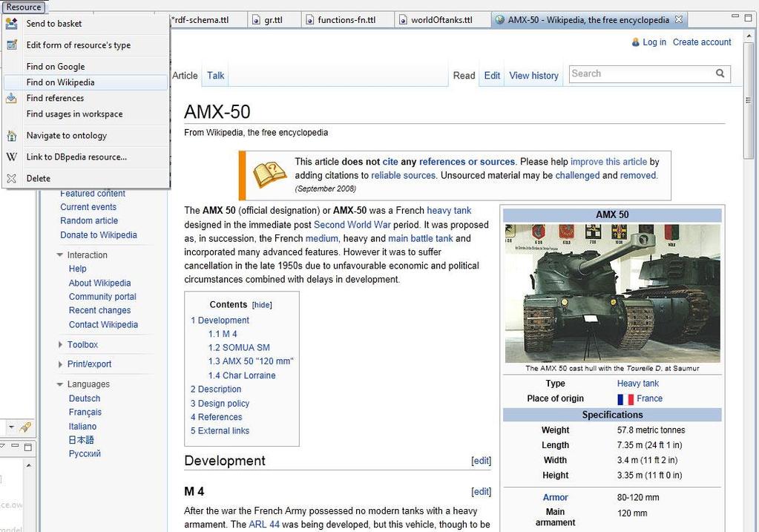
Task: Select Find on Wikipedia menu entry
Action: point(85,82)
